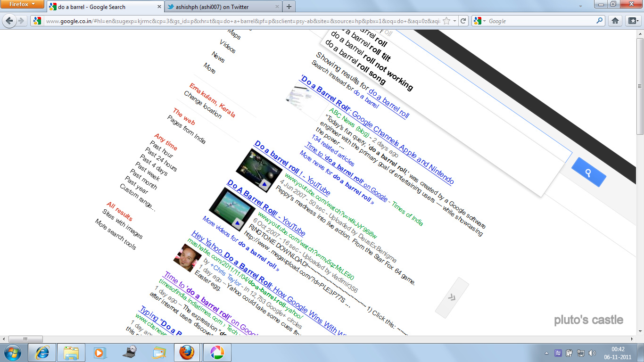Click the 'Change location' link
Screen dimensions: 644x362
(x=203, y=104)
